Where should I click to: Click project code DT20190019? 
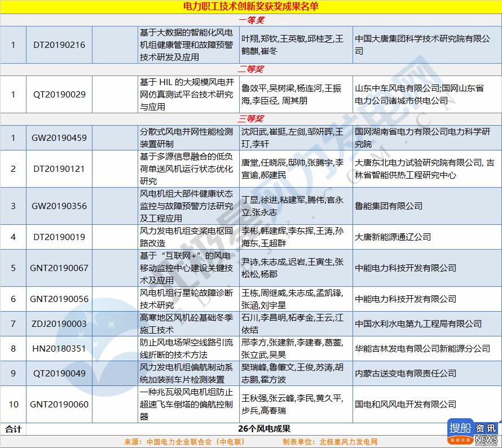pyautogui.click(x=59, y=237)
